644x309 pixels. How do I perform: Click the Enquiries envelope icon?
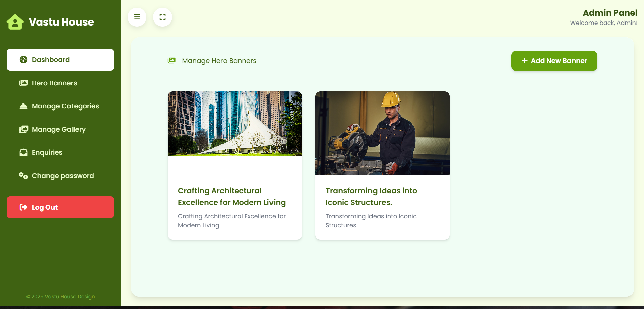[23, 152]
